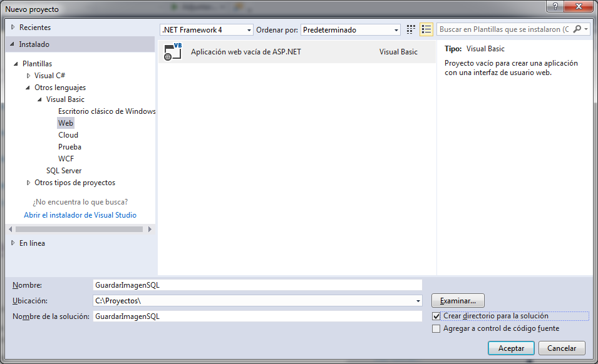Open Abrir el instalador de Visual Studio link
598x364 pixels.
[x=80, y=215]
